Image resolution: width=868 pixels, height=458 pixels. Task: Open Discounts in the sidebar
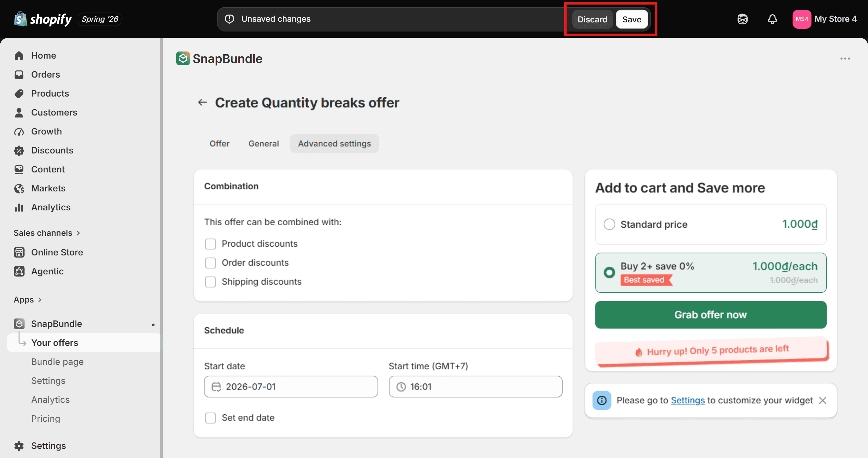click(x=52, y=150)
